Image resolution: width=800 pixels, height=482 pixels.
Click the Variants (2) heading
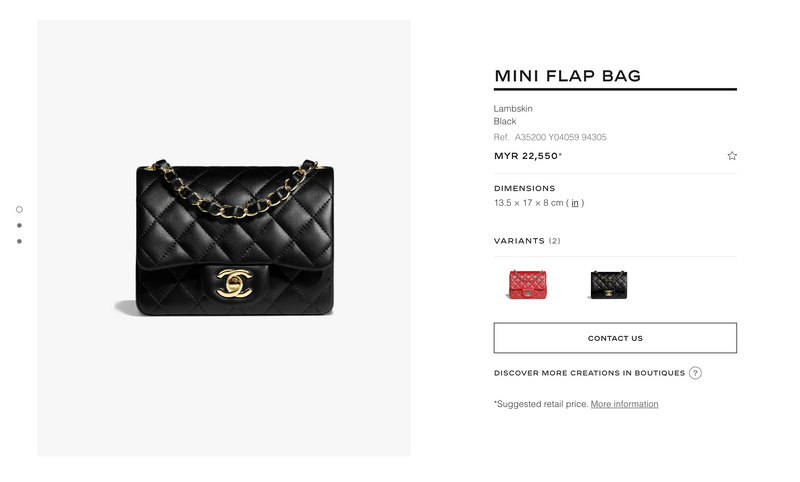tap(527, 241)
